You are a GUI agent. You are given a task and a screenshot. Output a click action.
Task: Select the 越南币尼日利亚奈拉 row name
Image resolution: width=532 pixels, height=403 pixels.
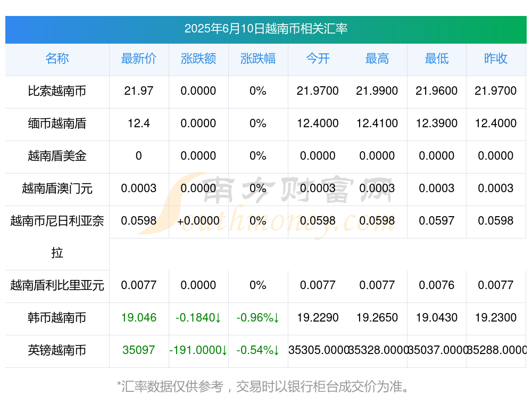tap(57, 237)
